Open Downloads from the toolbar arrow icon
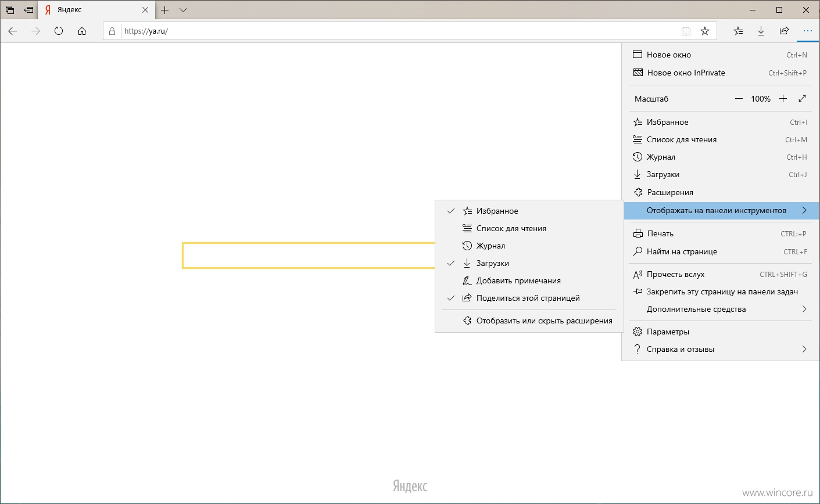Screen dimensions: 820x504 click(x=761, y=31)
